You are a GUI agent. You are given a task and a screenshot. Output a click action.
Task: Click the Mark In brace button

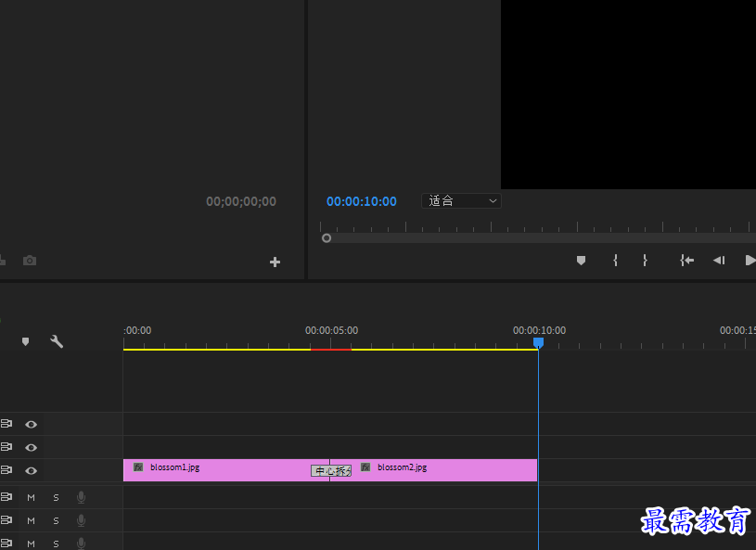pyautogui.click(x=615, y=261)
